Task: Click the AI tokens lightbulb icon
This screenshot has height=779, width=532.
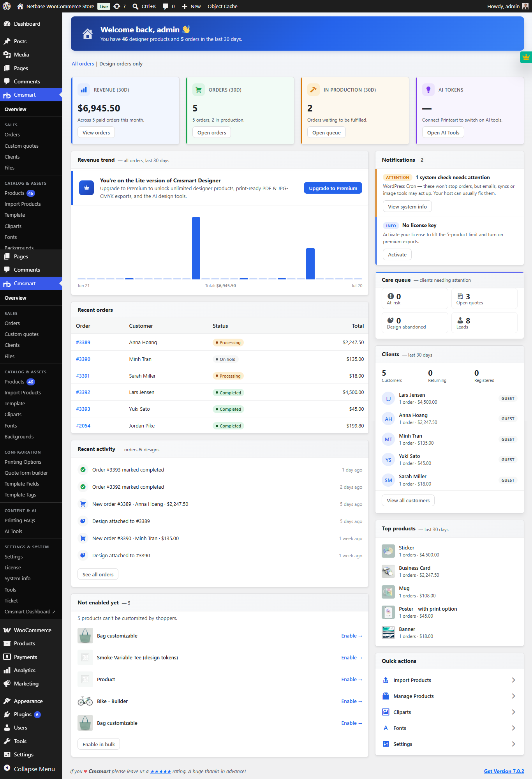Action: pos(428,90)
